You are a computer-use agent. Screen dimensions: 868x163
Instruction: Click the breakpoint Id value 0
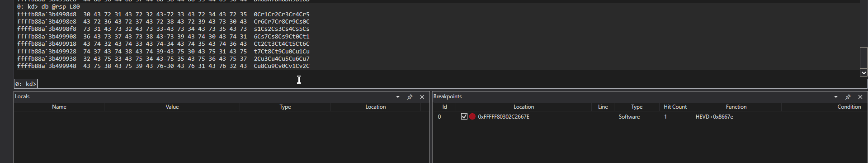[x=439, y=117]
